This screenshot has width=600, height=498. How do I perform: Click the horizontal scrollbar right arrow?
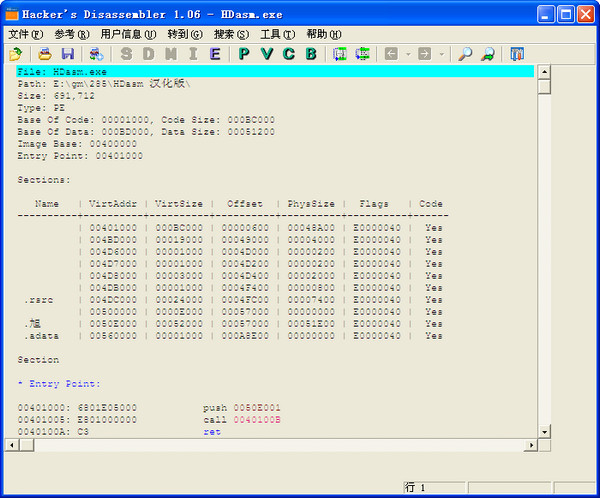point(530,445)
